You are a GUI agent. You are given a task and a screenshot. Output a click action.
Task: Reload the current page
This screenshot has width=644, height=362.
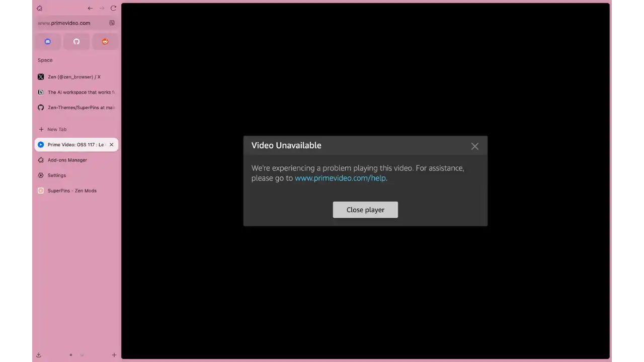point(113,8)
